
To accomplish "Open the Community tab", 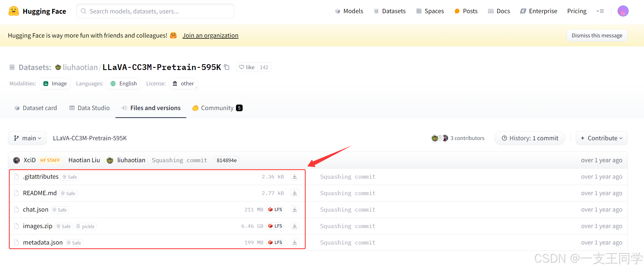I will pyautogui.click(x=217, y=108).
